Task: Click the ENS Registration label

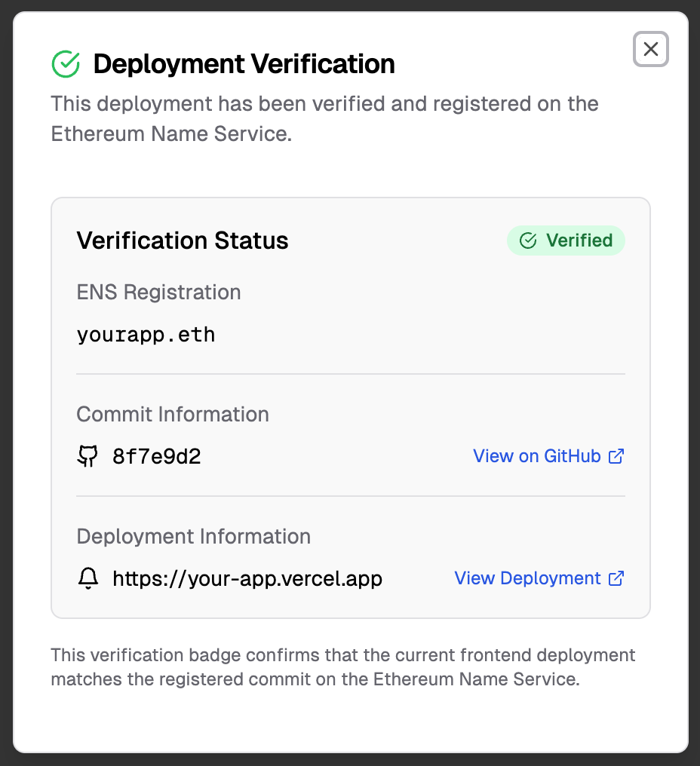Action: coord(158,292)
